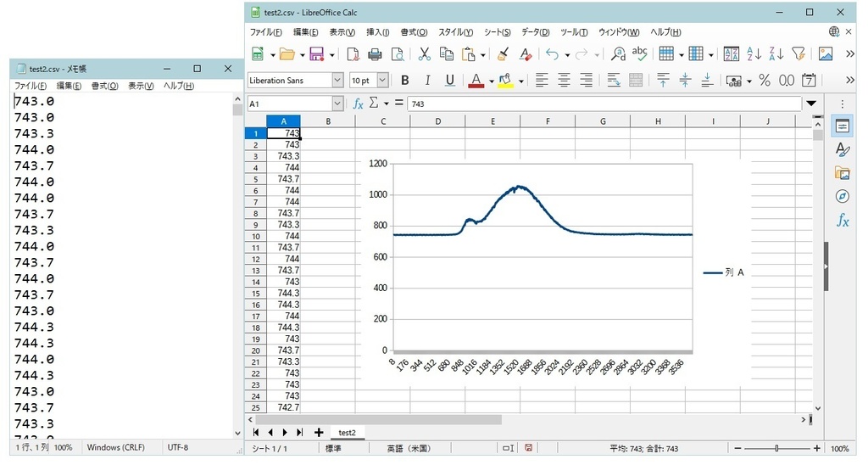The height and width of the screenshot is (465, 868).
Task: Open the sidebar Functions fx deck
Action: coord(842,221)
